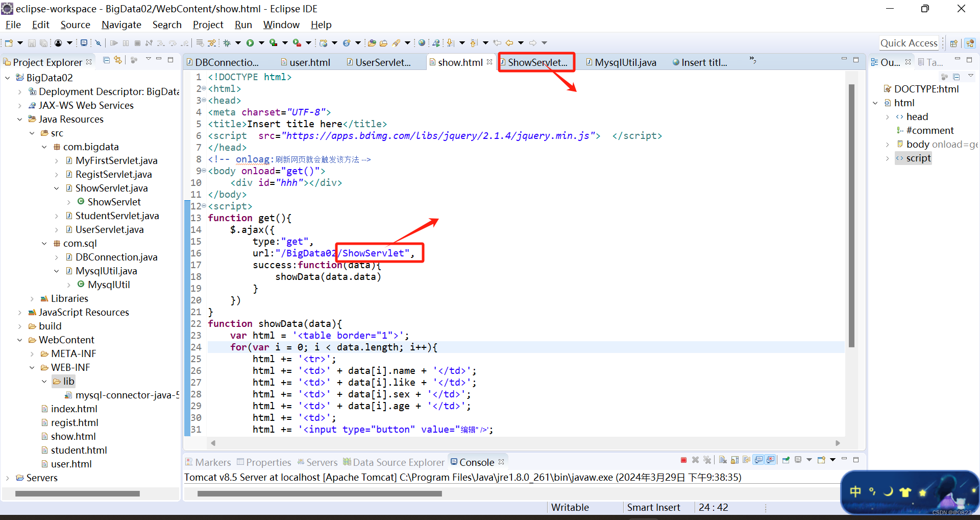The image size is (980, 520).
Task: Select MysqlUtil.java in Project Explorer
Action: (106, 271)
